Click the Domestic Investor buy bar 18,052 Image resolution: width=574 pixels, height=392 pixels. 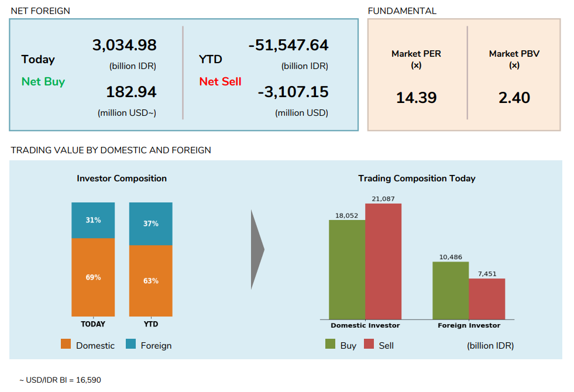(x=347, y=270)
